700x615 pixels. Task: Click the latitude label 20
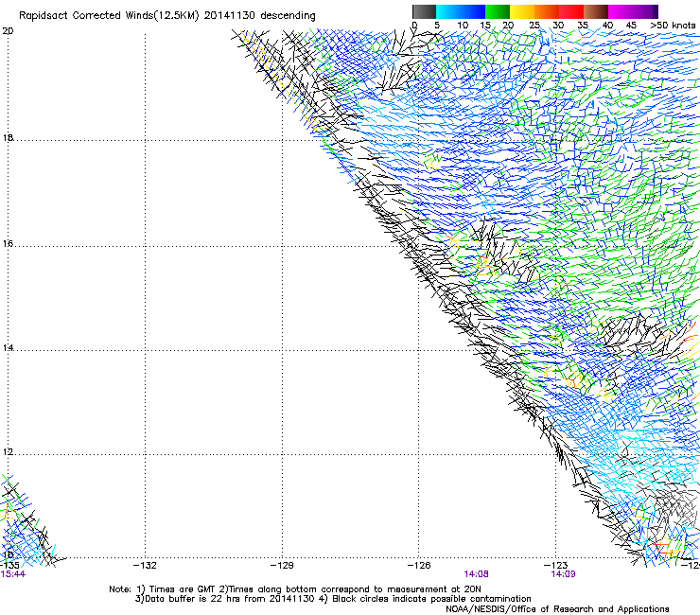click(8, 31)
